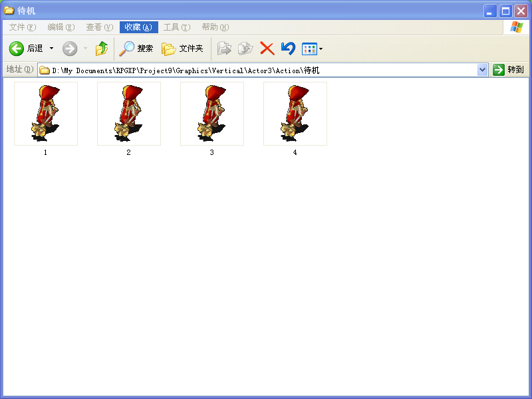Screen dimensions: 532x399
Task: Click the file name label "1"
Action: 45,153
